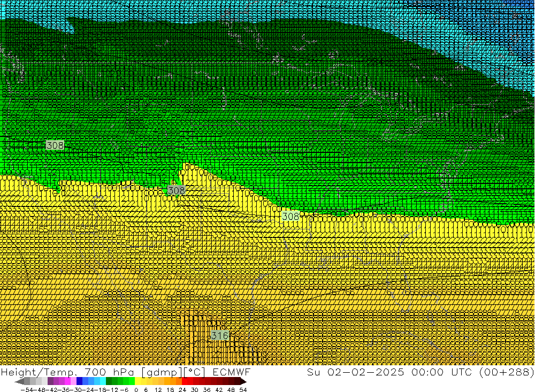Image resolution: width=535 pixels, height=392 pixels.
Task: Click the darkest green swatch in the legend
Action: click(x=109, y=381)
